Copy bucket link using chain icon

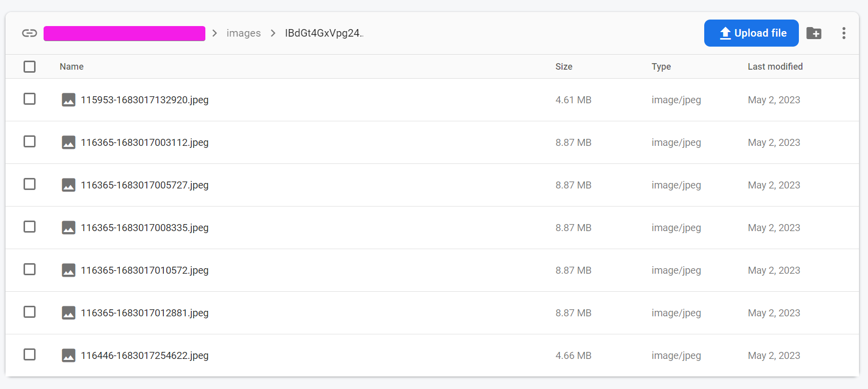tap(30, 33)
